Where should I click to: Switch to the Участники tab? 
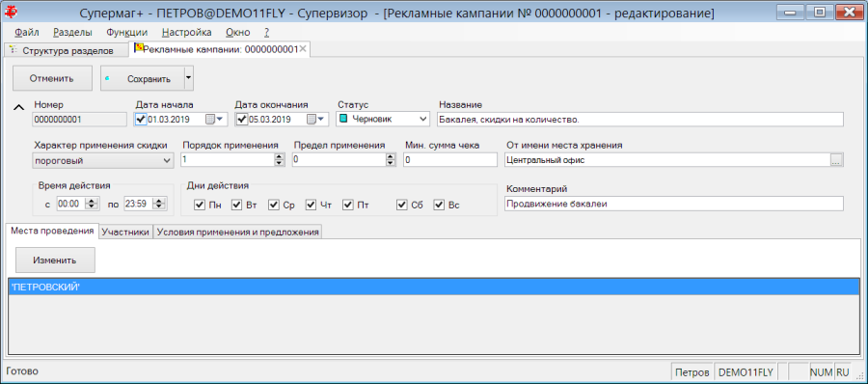tap(125, 233)
